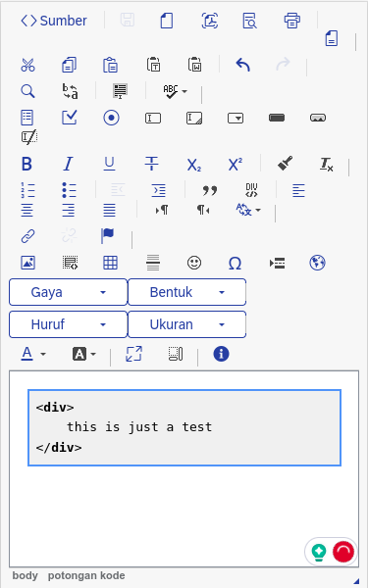Open spell checker ABC dropdown
Image resolution: width=368 pixels, height=588 pixels.
point(175,91)
